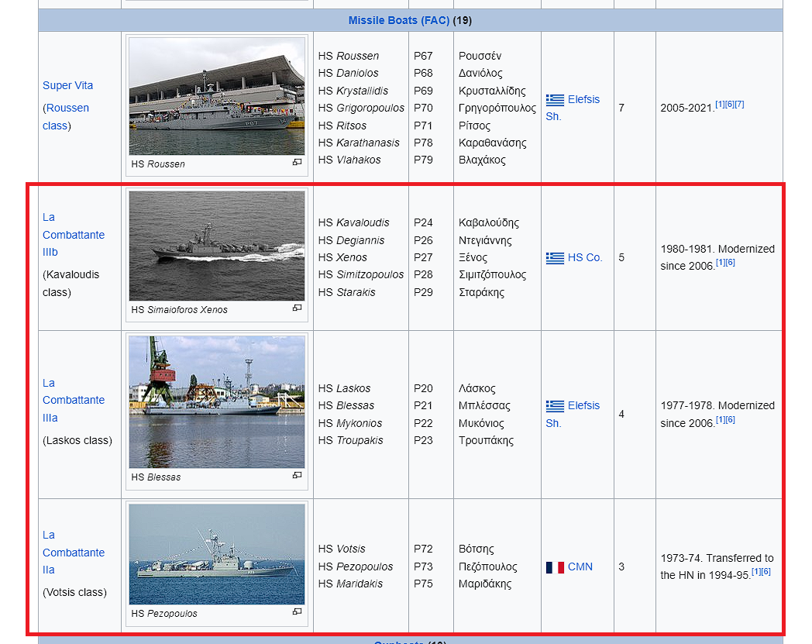Enlarge the HS Roussen photo via icon

(x=297, y=162)
